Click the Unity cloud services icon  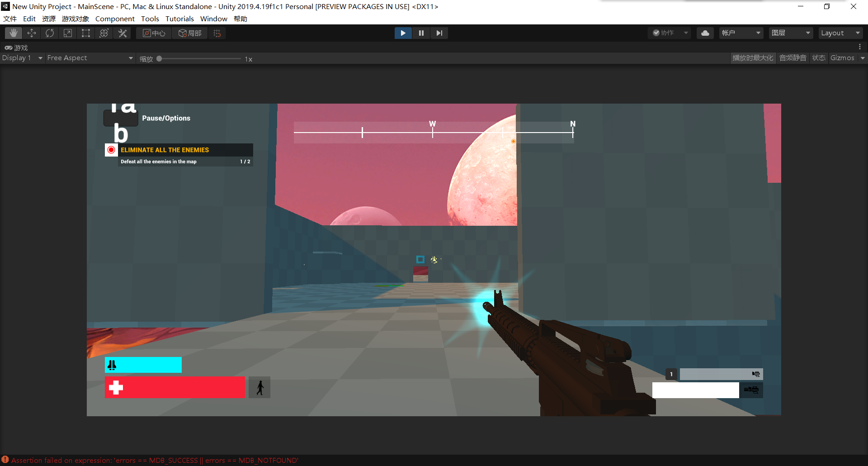[x=705, y=33]
